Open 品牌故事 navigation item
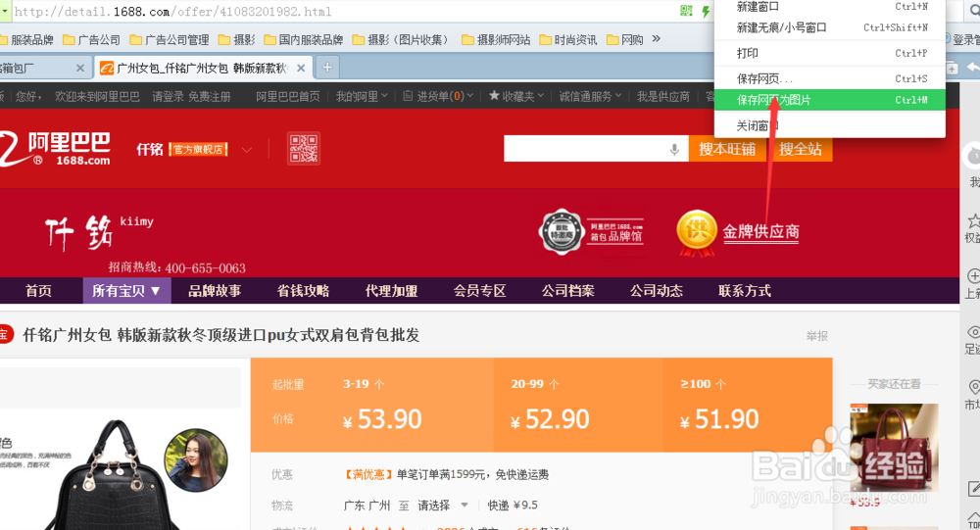The image size is (980, 530). tap(215, 291)
